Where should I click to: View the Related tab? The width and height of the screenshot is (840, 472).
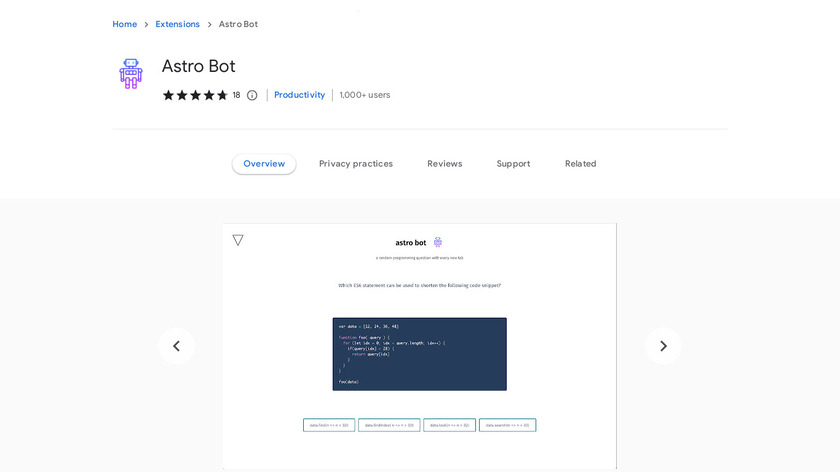(580, 164)
